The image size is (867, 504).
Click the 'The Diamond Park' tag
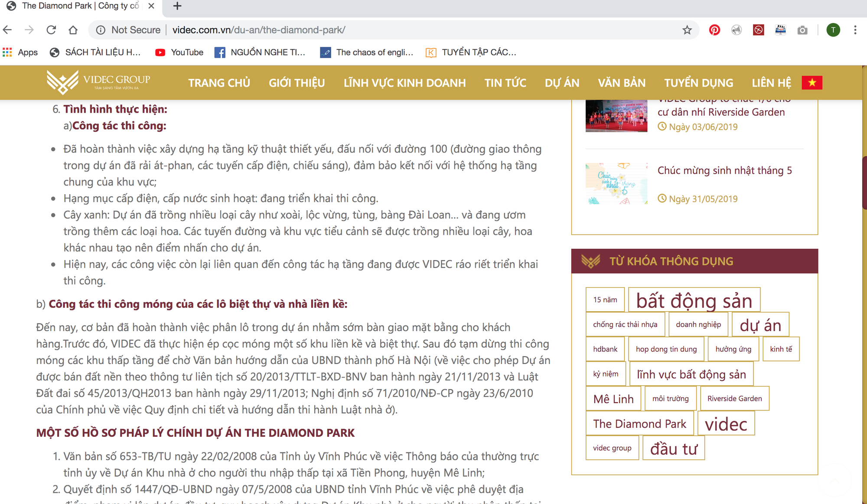point(639,423)
